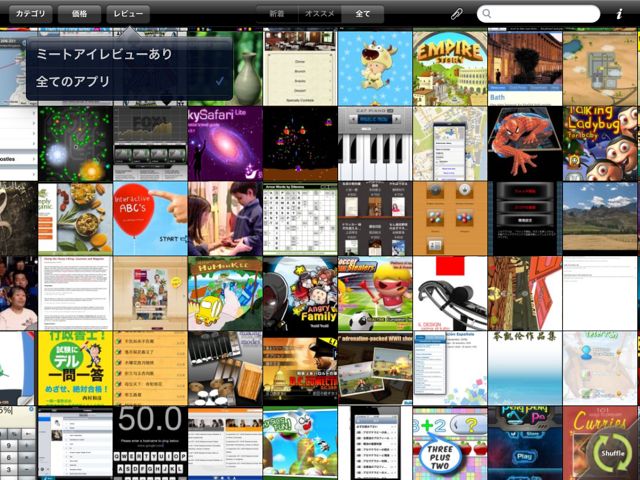Image resolution: width=640 pixels, height=480 pixels.
Task: Switch to the 全て tab
Action: 362,13
